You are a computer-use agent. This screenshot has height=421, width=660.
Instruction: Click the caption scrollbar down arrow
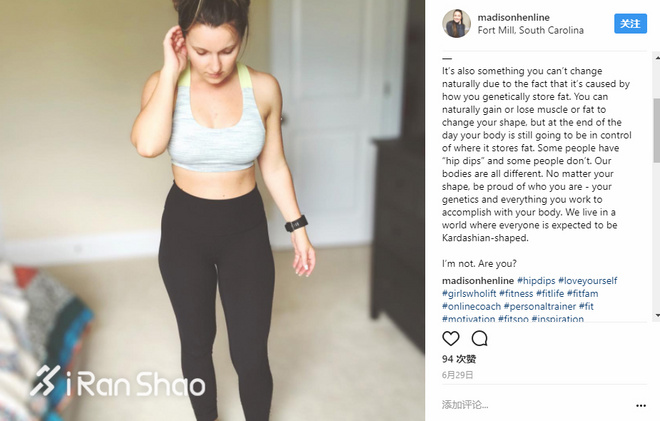coord(657,315)
